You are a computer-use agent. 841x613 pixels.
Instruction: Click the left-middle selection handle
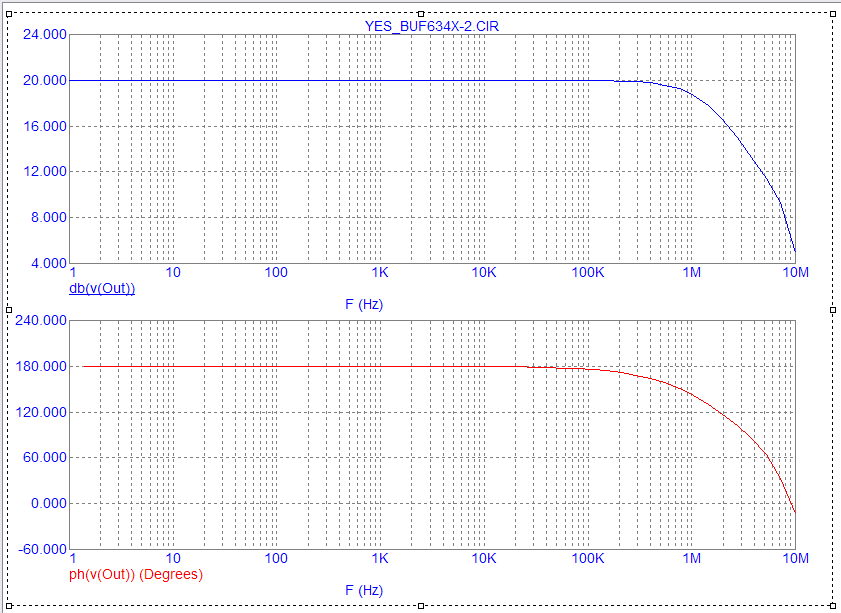coord(9,310)
